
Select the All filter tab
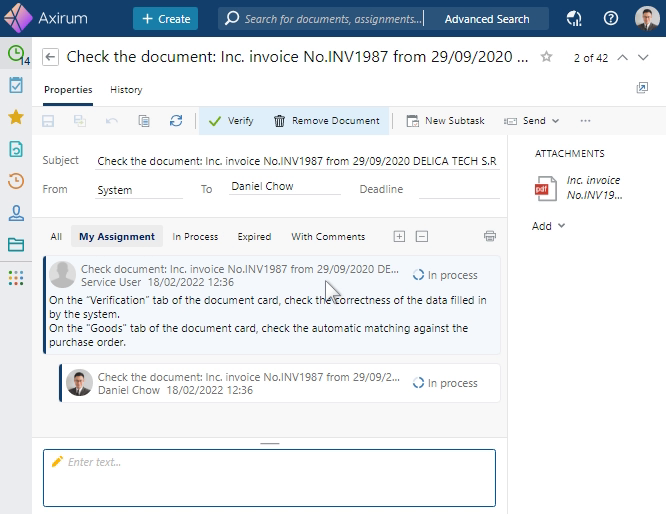56,237
